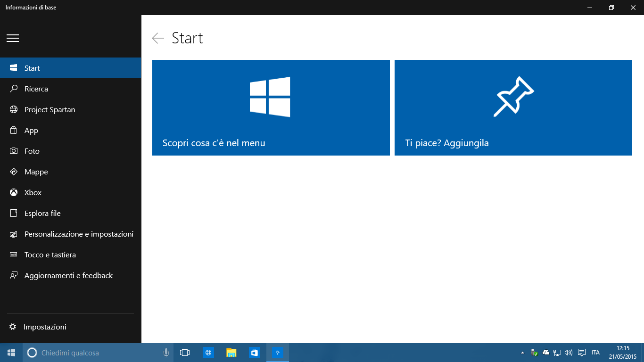
Task: Click the OneDrive cloud tray icon
Action: tap(546, 353)
